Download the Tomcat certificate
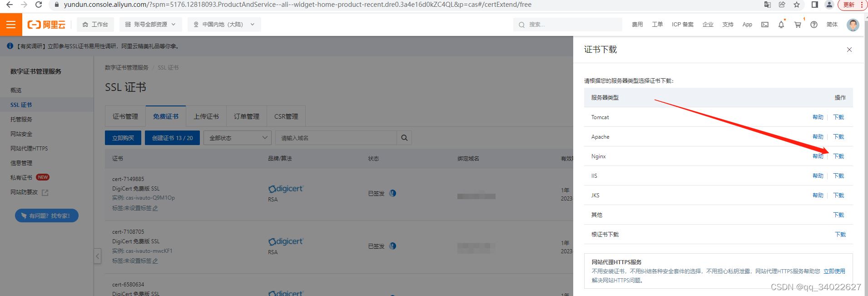The height and width of the screenshot is (296, 868). pos(838,117)
